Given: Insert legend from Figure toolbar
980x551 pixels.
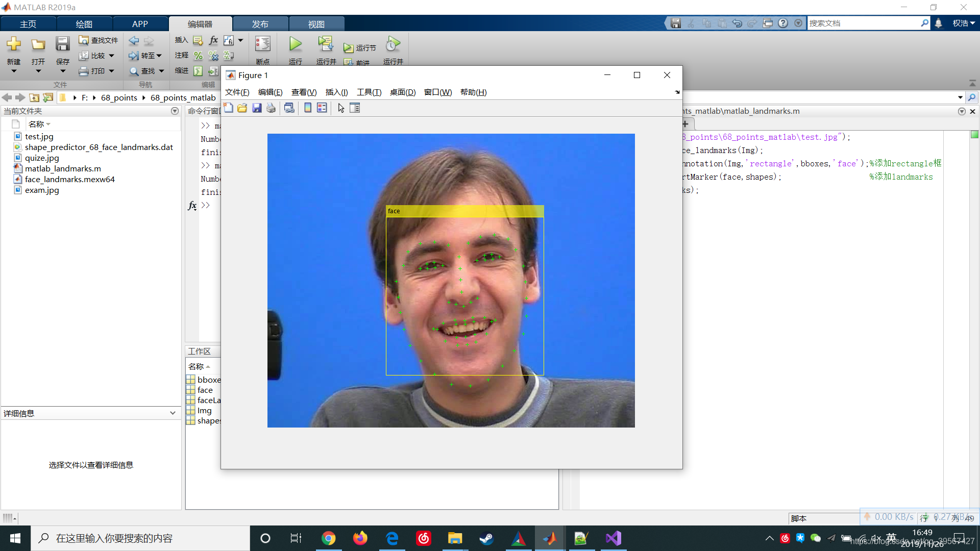Looking at the screenshot, I should [x=322, y=108].
